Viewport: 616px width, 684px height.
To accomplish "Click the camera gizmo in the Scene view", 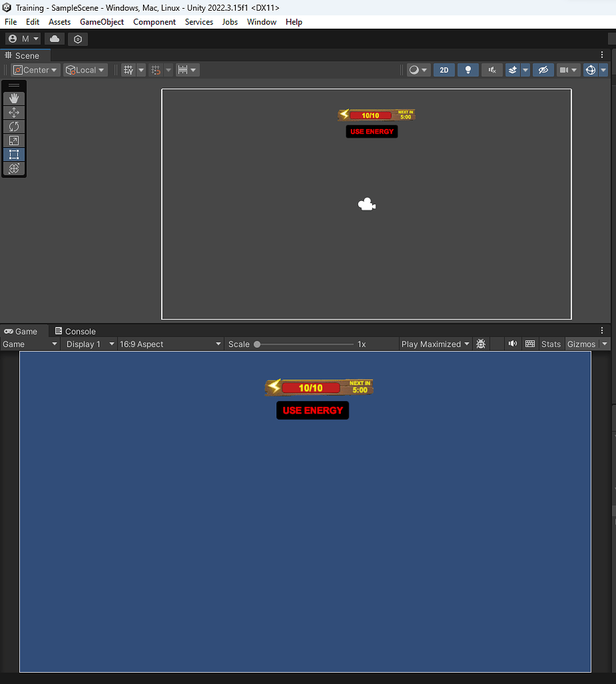I will click(x=366, y=204).
